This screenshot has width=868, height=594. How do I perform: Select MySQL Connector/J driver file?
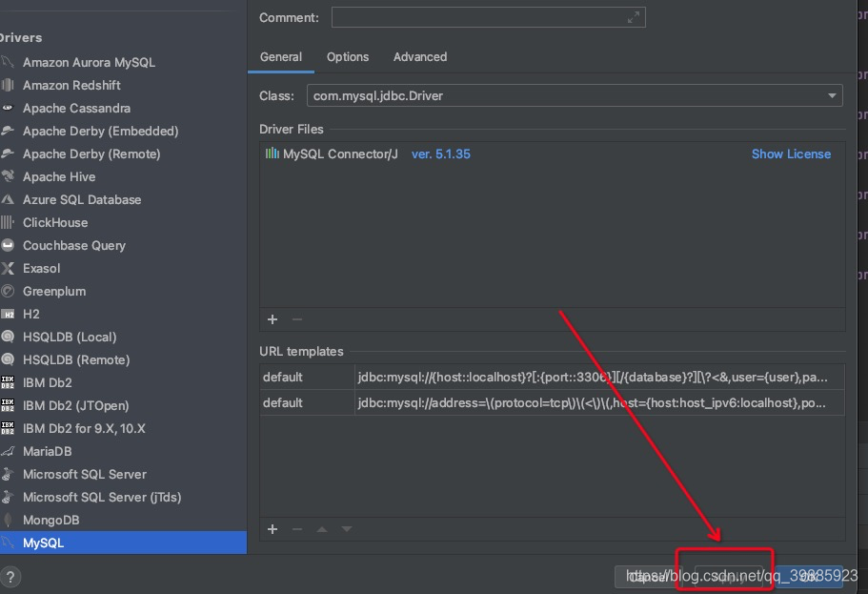(340, 154)
